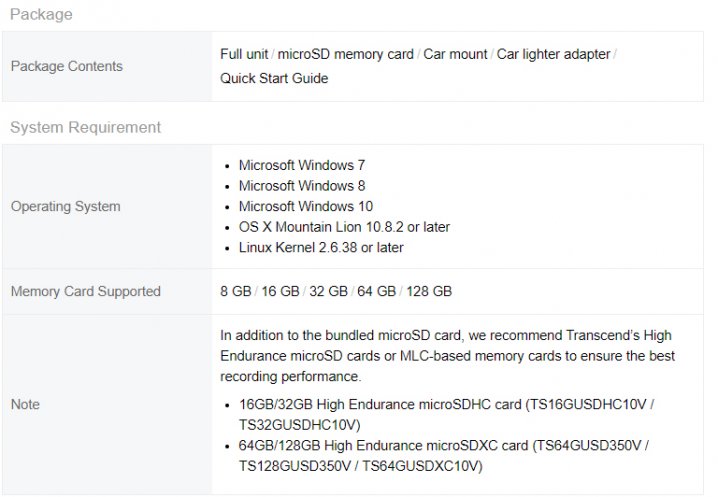Click the TS128GUSD350V model number
This screenshot has height=497, width=718.
[x=295, y=466]
